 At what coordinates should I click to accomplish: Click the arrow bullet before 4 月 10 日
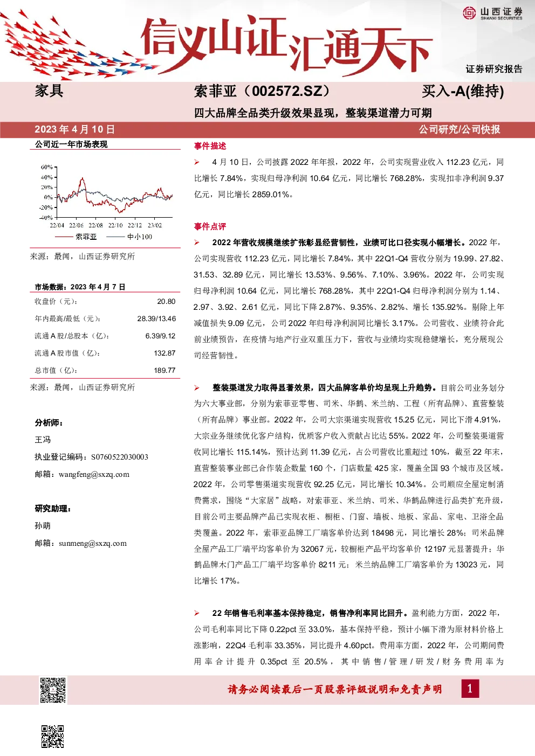(x=197, y=162)
